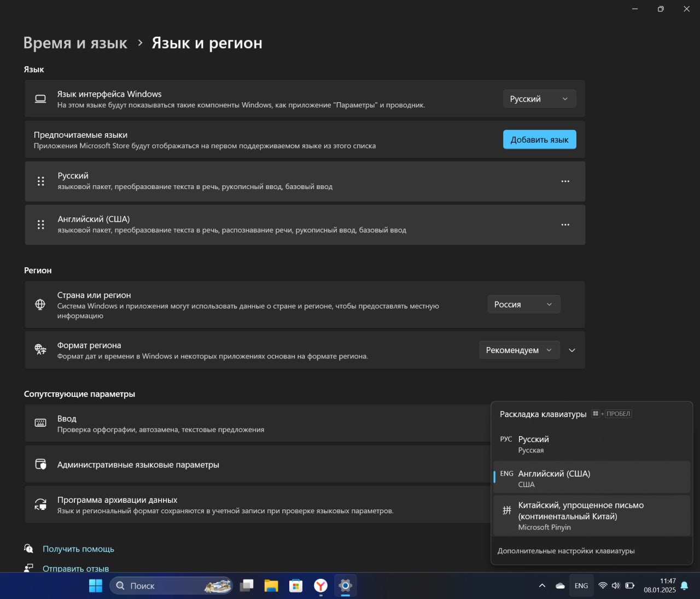Image resolution: width=700 pixels, height=599 pixels.
Task: Select Русский keyboard layout in flyout
Action: 592,444
